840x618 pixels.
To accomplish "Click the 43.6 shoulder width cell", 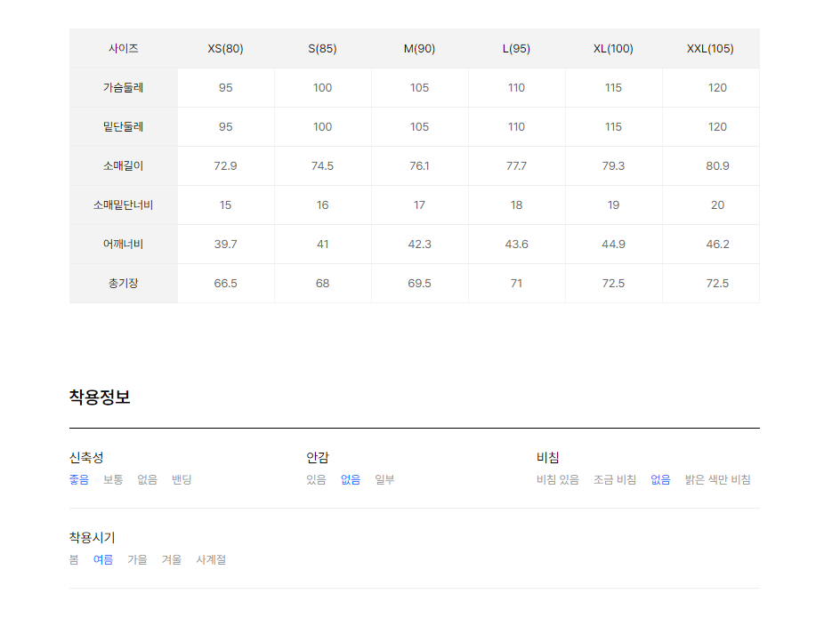I will tap(516, 245).
